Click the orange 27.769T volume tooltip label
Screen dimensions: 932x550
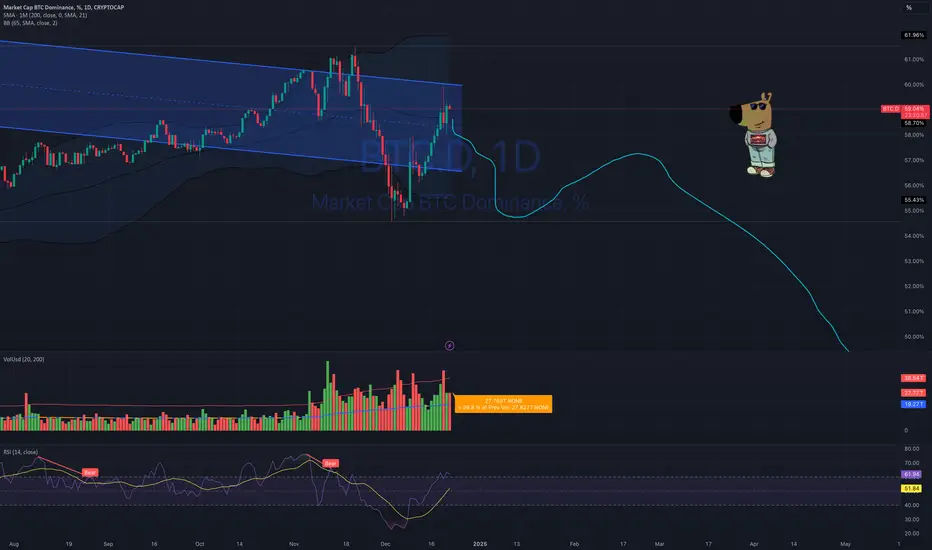coord(503,404)
